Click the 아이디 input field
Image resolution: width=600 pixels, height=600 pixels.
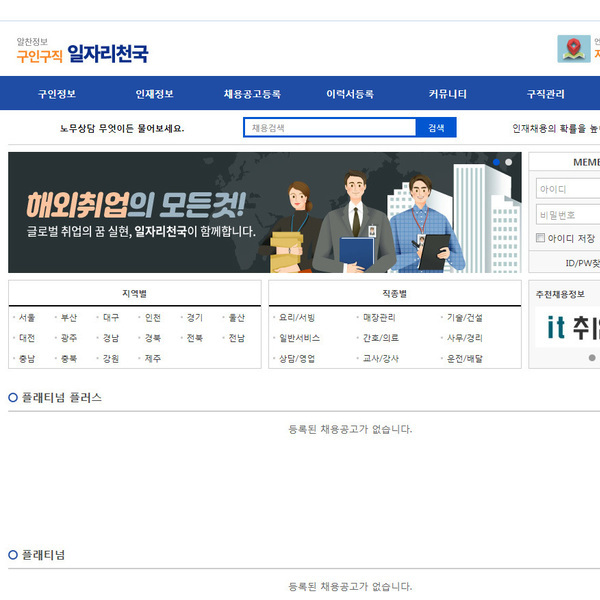[568, 189]
